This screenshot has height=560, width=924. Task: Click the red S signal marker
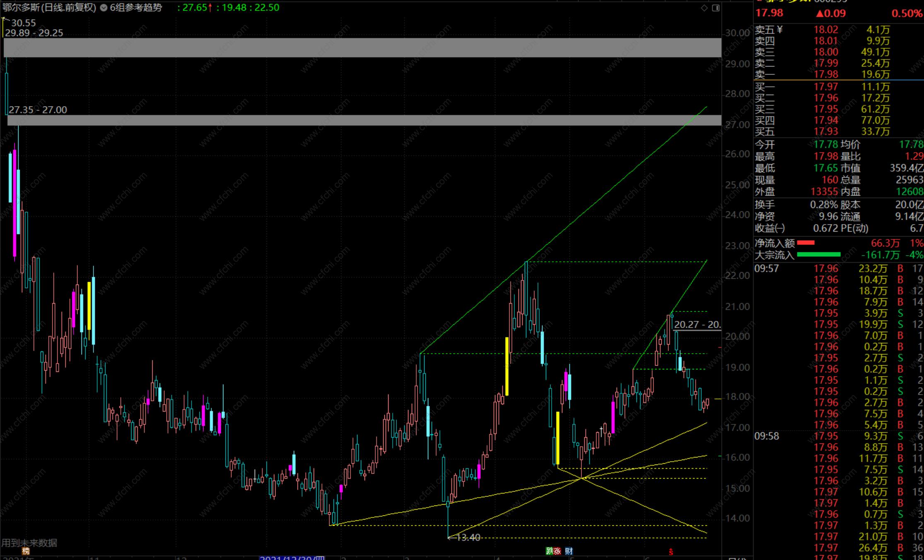point(671,552)
